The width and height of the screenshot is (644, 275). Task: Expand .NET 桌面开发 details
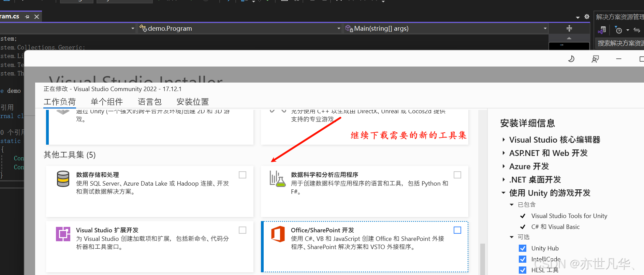[x=503, y=179]
